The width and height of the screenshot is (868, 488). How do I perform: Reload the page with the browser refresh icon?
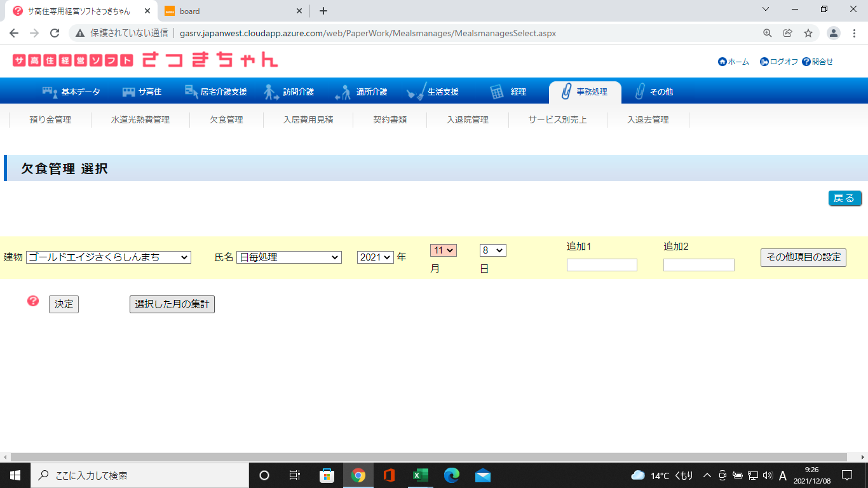click(55, 33)
